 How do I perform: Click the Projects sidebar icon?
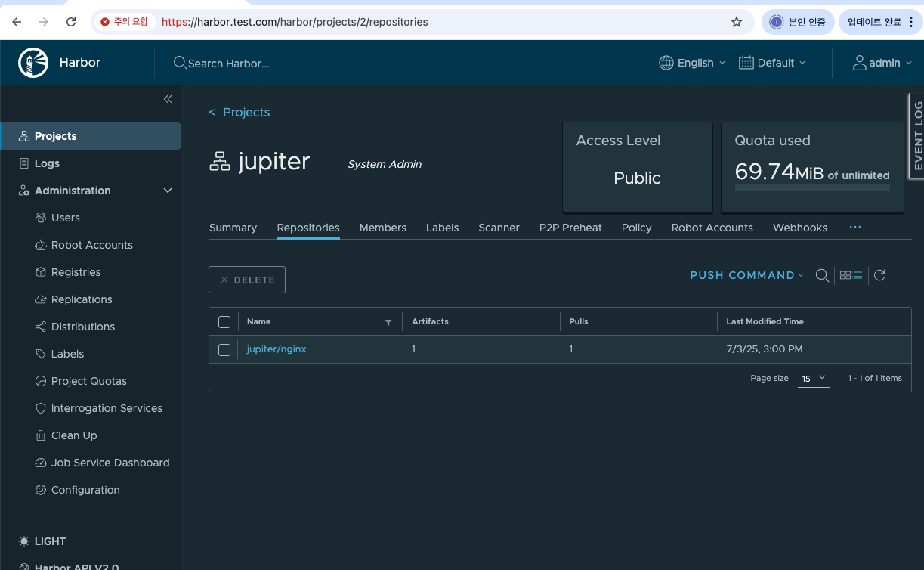point(24,136)
